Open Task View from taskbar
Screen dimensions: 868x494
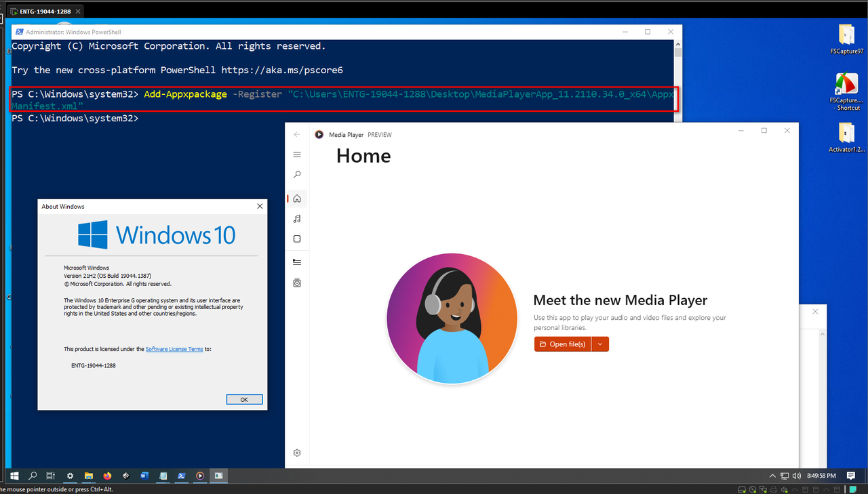tap(51, 476)
